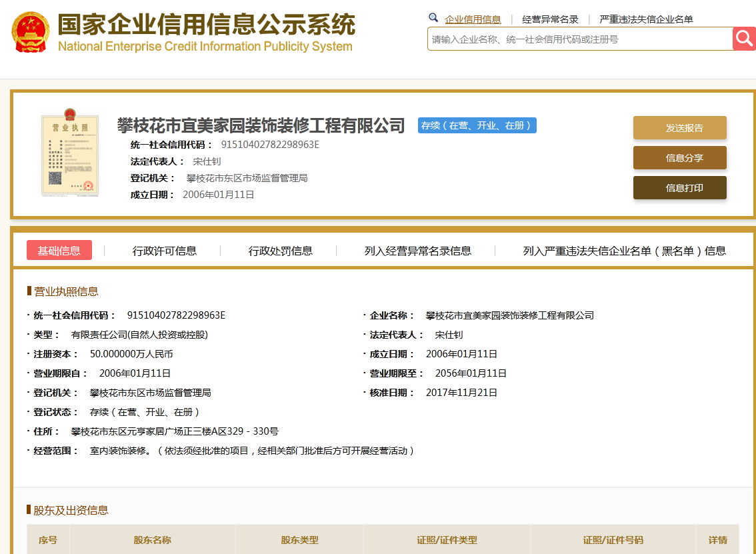756x554 pixels.
Task: Select the 严重违法失信企业名单 search category
Action: pyautogui.click(x=646, y=19)
